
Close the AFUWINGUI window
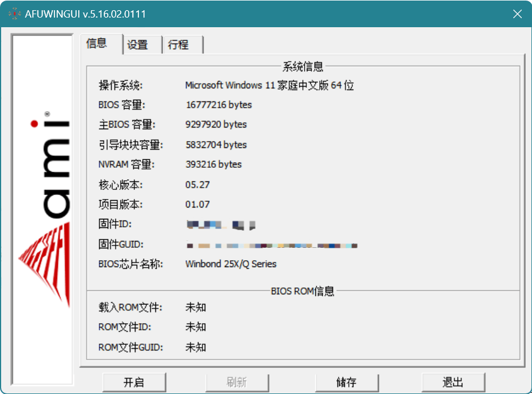tap(517, 14)
